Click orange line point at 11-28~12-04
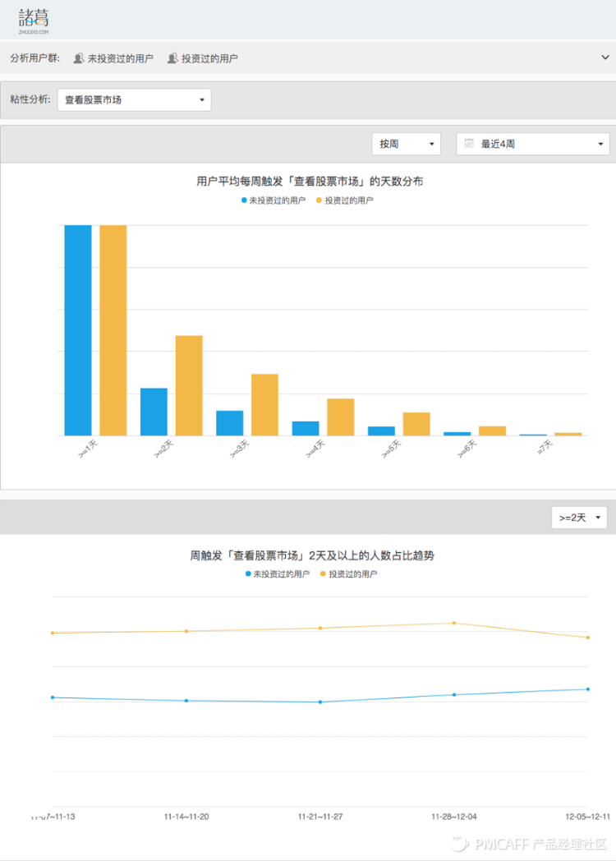Image resolution: width=616 pixels, height=861 pixels. [454, 623]
